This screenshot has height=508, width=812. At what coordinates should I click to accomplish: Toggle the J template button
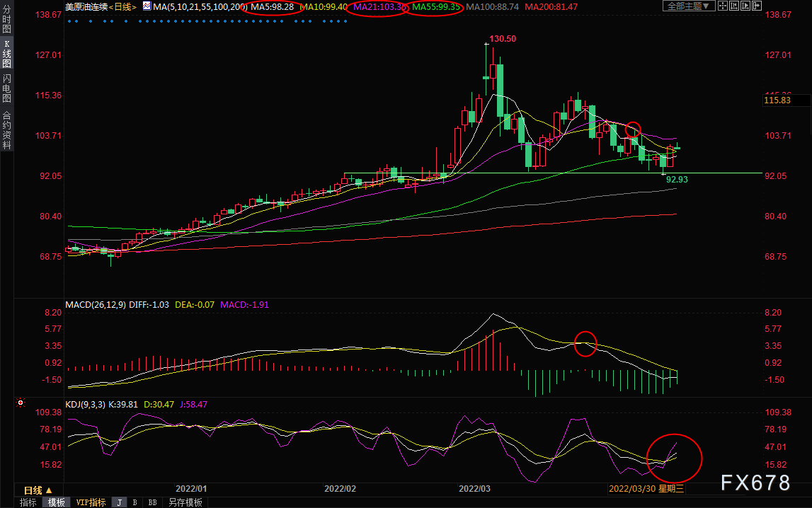point(120,502)
